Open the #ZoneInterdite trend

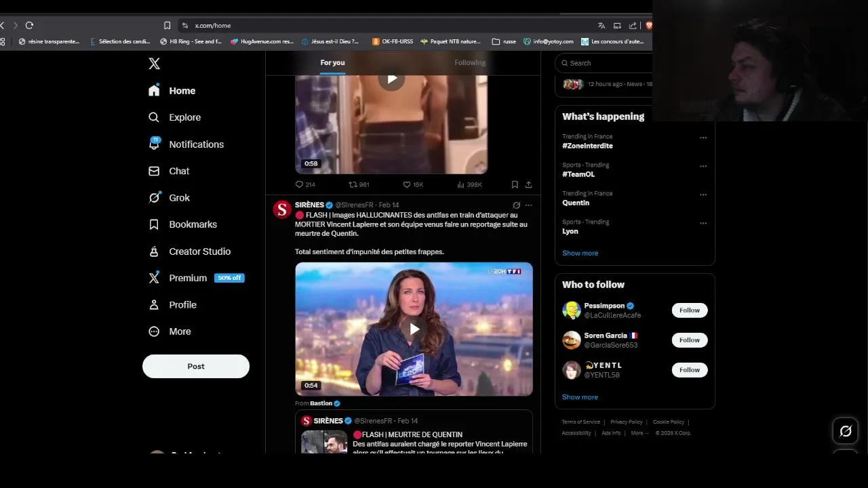(587, 146)
